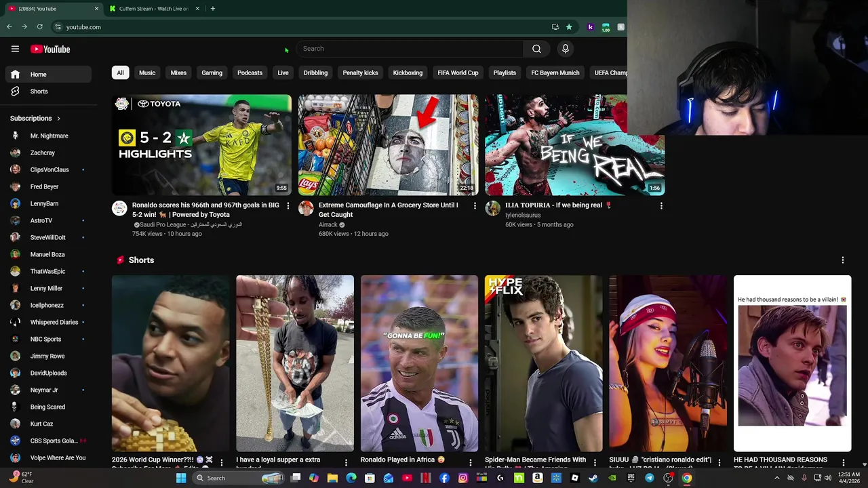Open Facebook from the taskbar
This screenshot has height=488, width=868.
click(444, 478)
